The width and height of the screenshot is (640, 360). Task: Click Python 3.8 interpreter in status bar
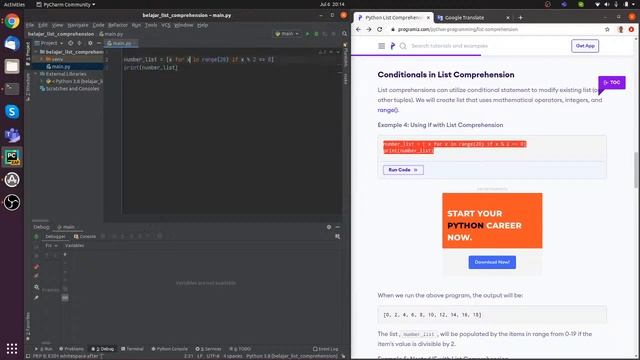tap(291, 356)
